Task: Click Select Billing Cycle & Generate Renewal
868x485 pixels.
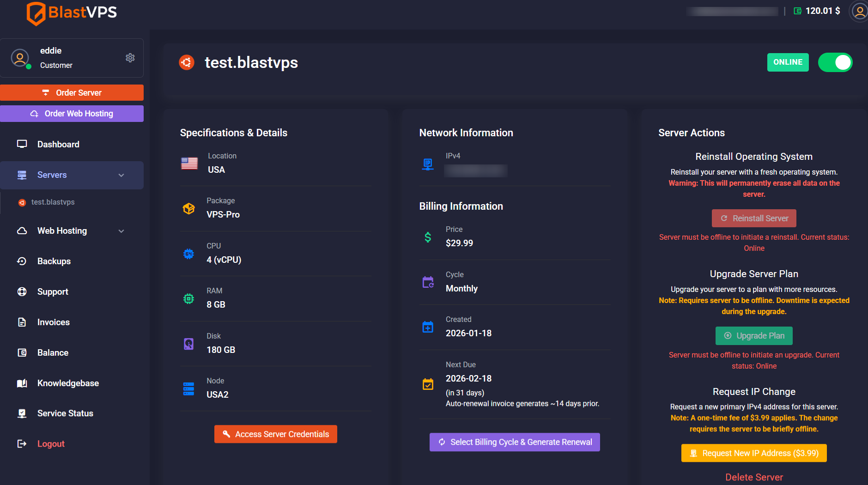Action: [x=515, y=442]
